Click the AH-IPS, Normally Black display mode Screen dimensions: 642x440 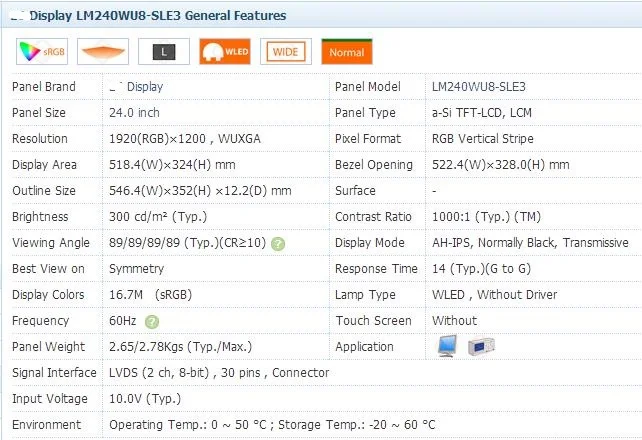(x=530, y=243)
